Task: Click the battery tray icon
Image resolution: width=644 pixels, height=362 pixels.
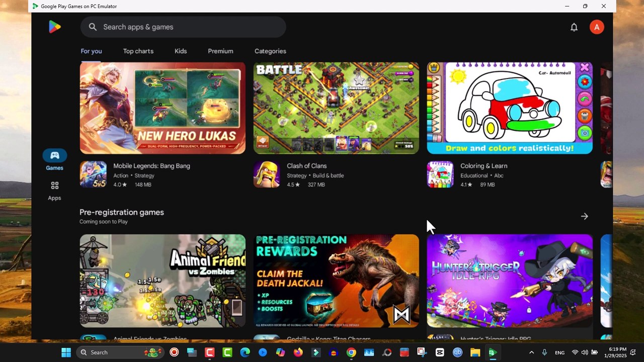Action: [594, 352]
